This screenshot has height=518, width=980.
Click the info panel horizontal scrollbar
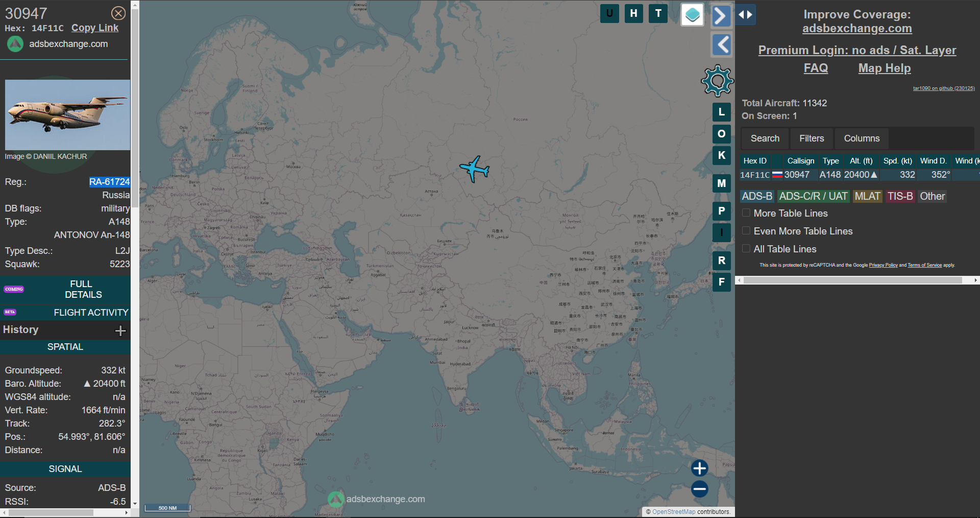[51, 512]
